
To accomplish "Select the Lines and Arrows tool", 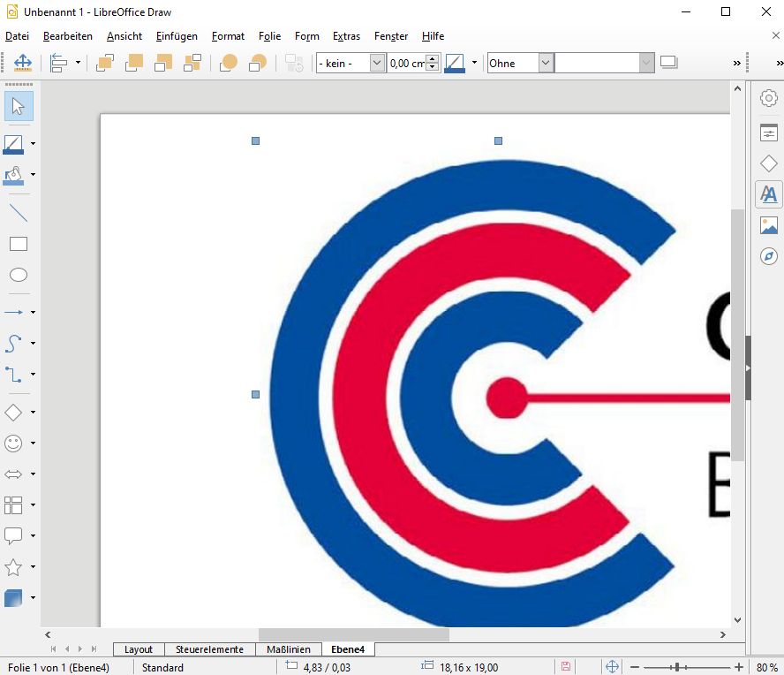I will pos(13,312).
